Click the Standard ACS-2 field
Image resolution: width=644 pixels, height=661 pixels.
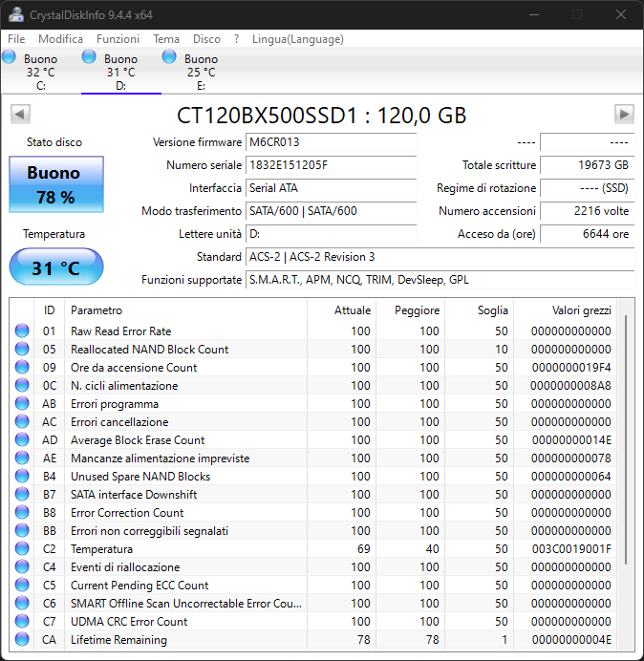click(440, 256)
